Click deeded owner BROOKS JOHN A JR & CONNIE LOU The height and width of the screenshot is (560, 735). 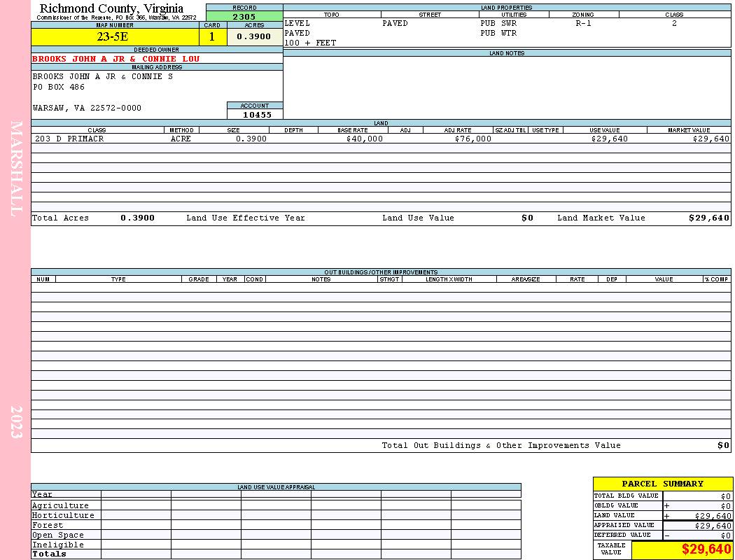[x=115, y=59]
